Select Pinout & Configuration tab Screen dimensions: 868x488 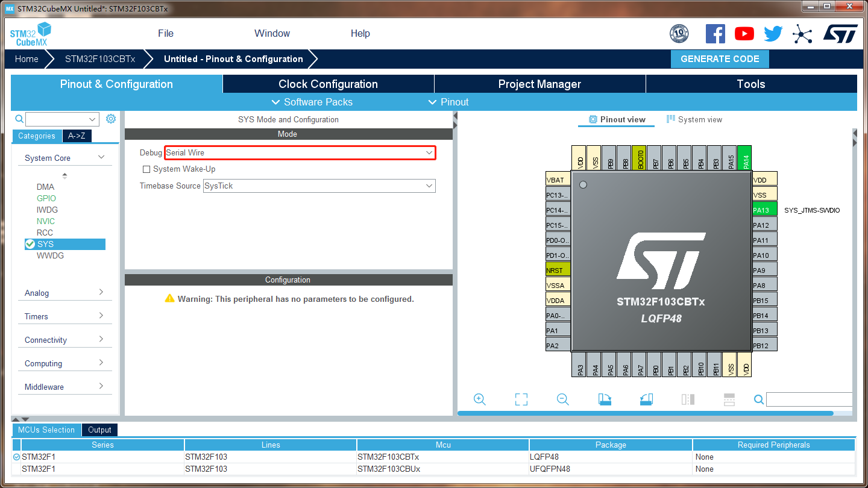[116, 84]
